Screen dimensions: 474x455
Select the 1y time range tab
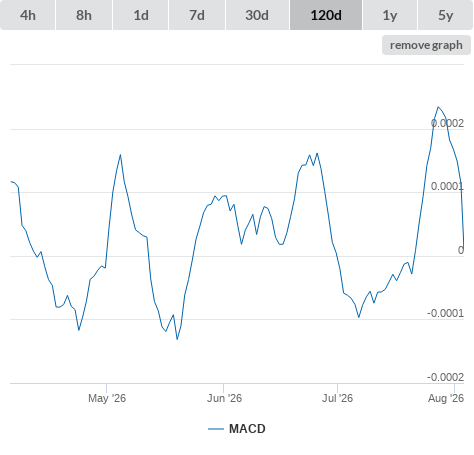pos(390,15)
